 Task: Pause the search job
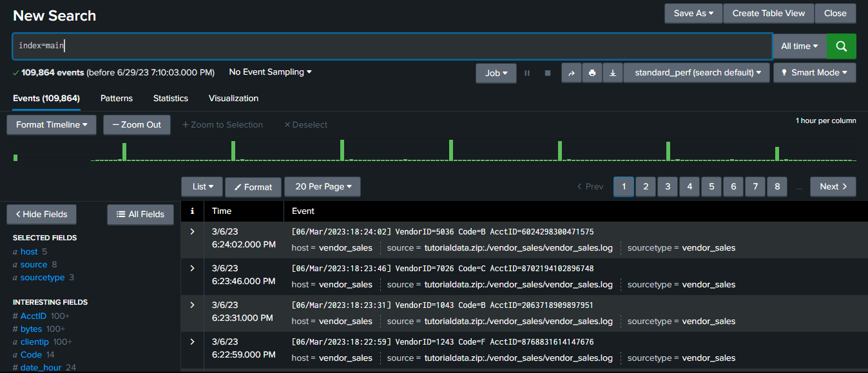[527, 73]
